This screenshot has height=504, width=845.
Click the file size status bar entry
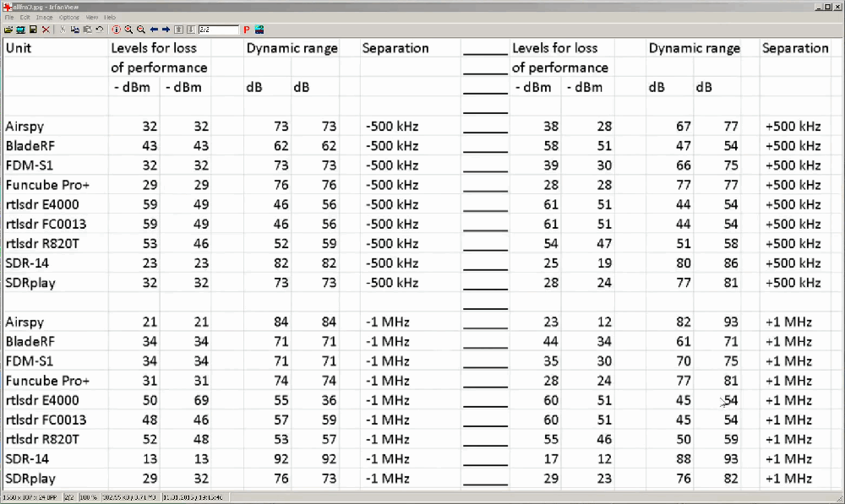pyautogui.click(x=129, y=497)
